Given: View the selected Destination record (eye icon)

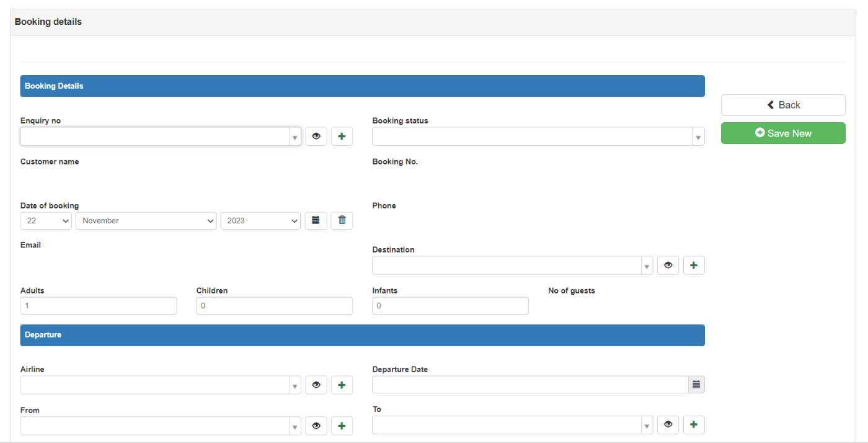Looking at the screenshot, I should (668, 265).
